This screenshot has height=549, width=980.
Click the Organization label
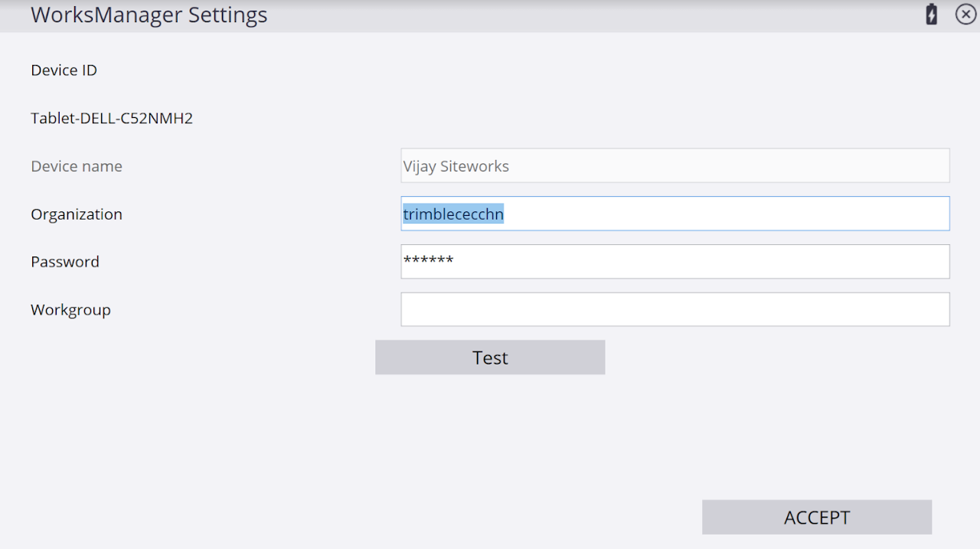pos(77,214)
